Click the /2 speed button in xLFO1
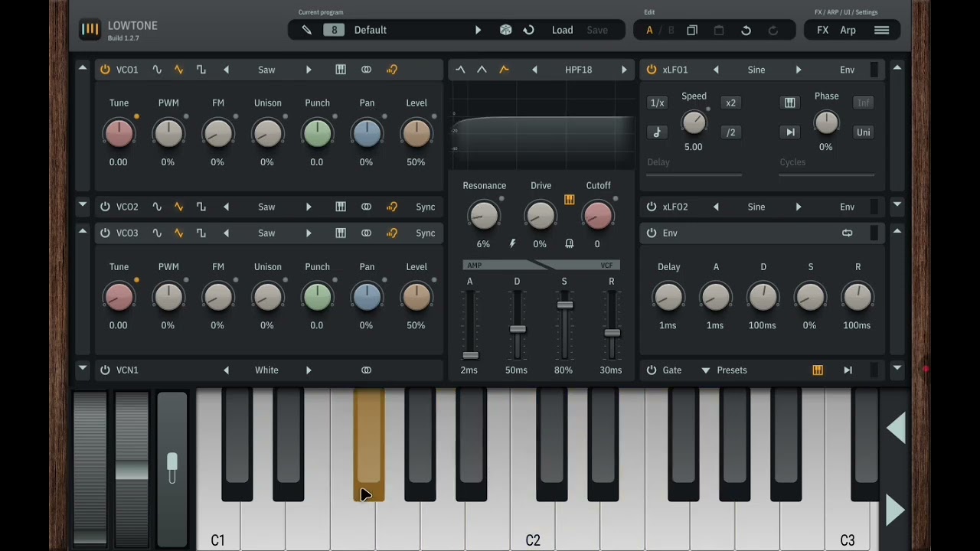 click(x=730, y=132)
